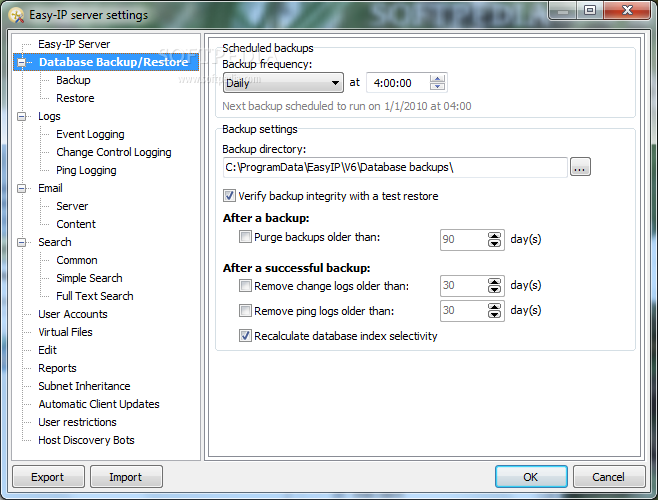Increase the backup time with up arrow

(x=437, y=79)
